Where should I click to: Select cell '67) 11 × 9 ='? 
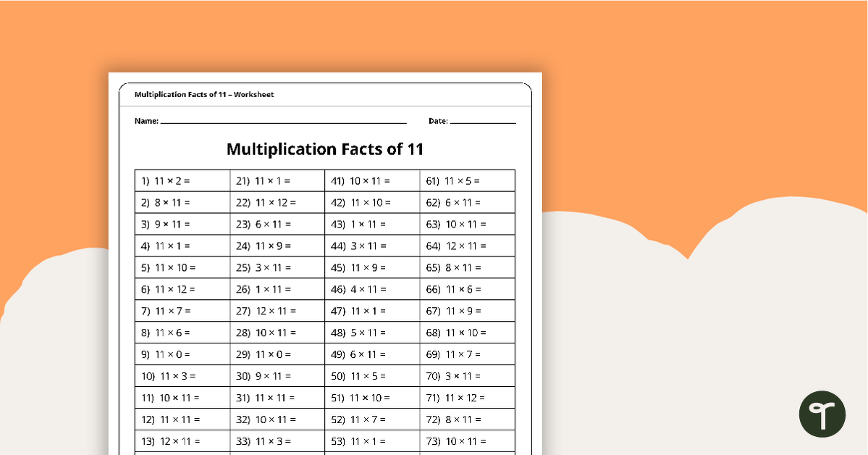468,310
